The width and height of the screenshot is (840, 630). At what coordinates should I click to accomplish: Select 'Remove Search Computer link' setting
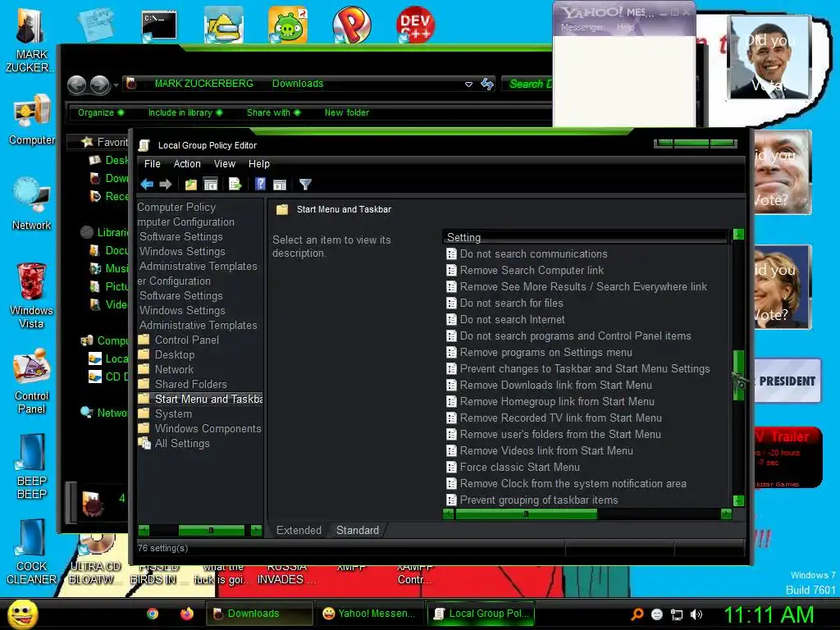pyautogui.click(x=531, y=270)
